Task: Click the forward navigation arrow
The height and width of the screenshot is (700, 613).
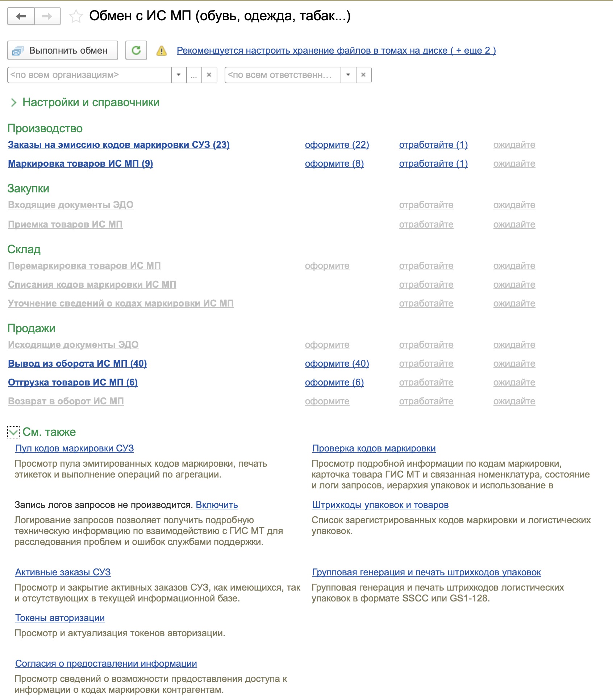Action: tap(47, 16)
